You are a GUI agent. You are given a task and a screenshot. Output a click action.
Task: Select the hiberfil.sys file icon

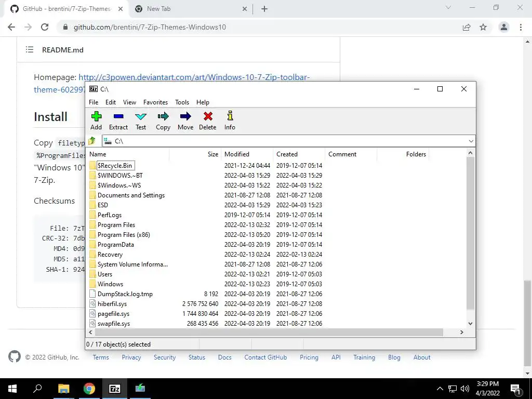(x=92, y=303)
